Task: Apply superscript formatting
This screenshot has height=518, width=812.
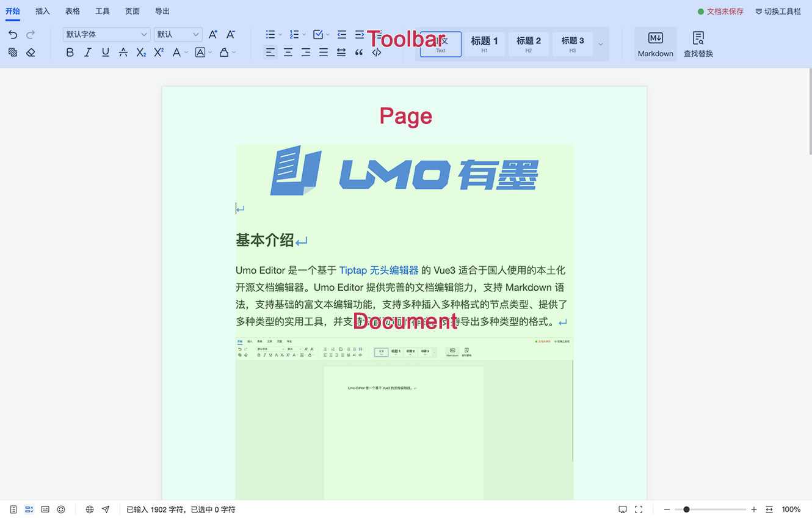Action: coord(159,53)
